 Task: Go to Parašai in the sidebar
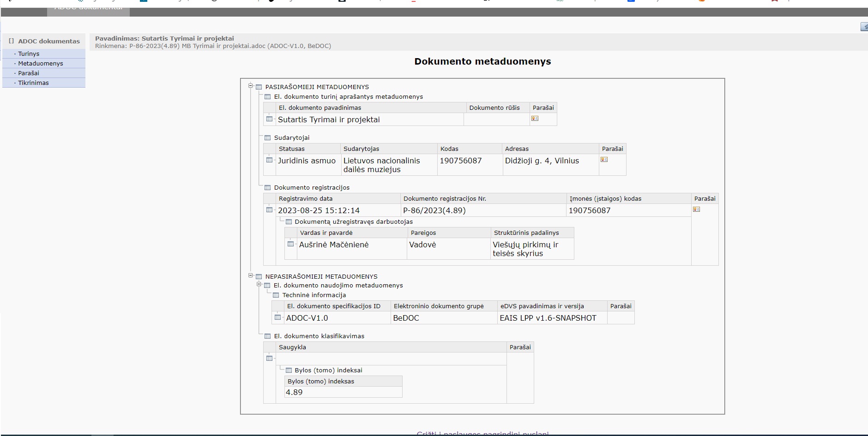click(x=29, y=73)
